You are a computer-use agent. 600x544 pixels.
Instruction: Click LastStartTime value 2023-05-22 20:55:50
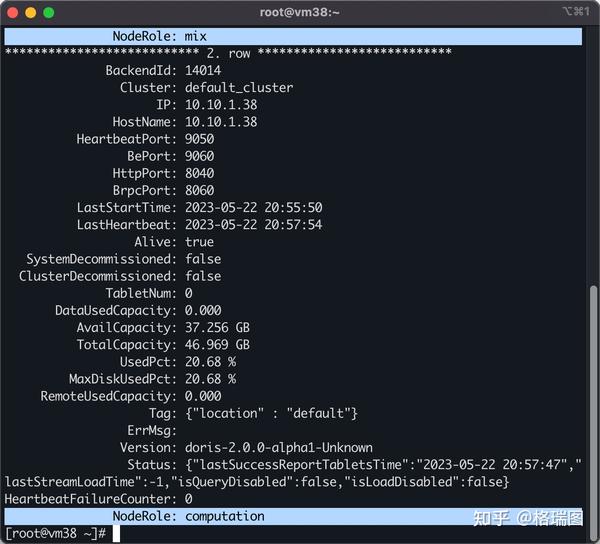[x=254, y=208]
